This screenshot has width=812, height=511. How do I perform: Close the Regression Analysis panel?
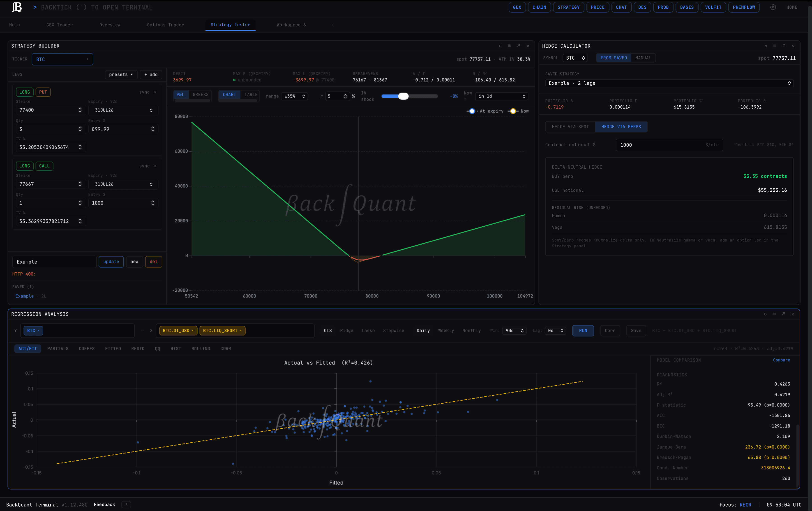(x=793, y=314)
